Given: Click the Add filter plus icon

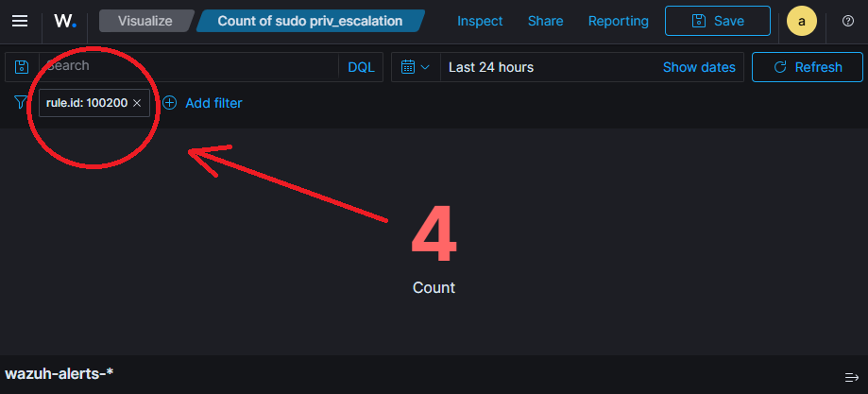Looking at the screenshot, I should tap(170, 103).
